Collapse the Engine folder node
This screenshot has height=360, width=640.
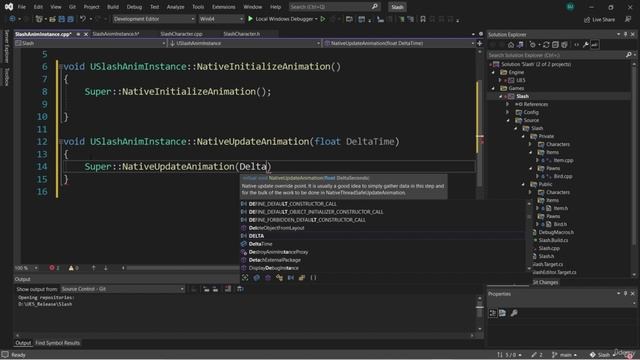[493, 72]
